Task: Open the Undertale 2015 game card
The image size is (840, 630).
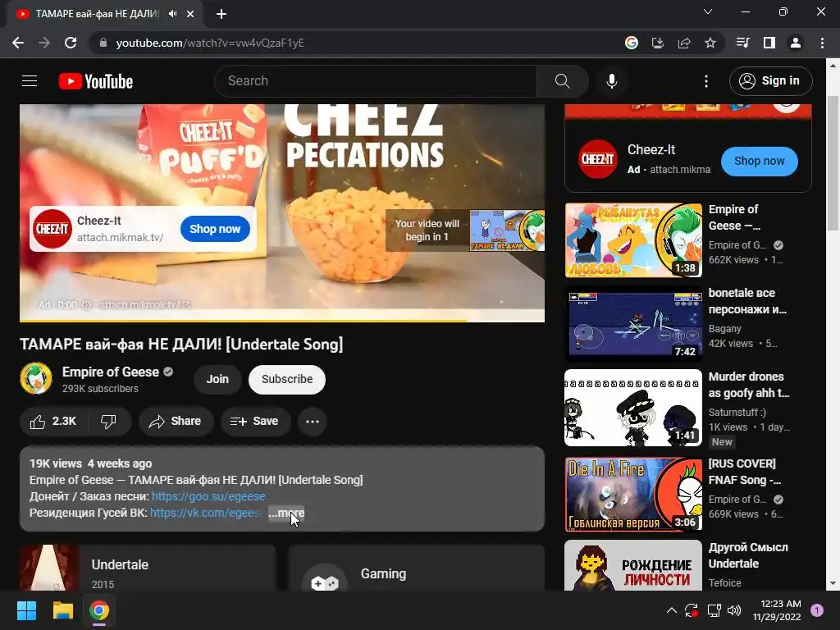Action: click(x=148, y=568)
